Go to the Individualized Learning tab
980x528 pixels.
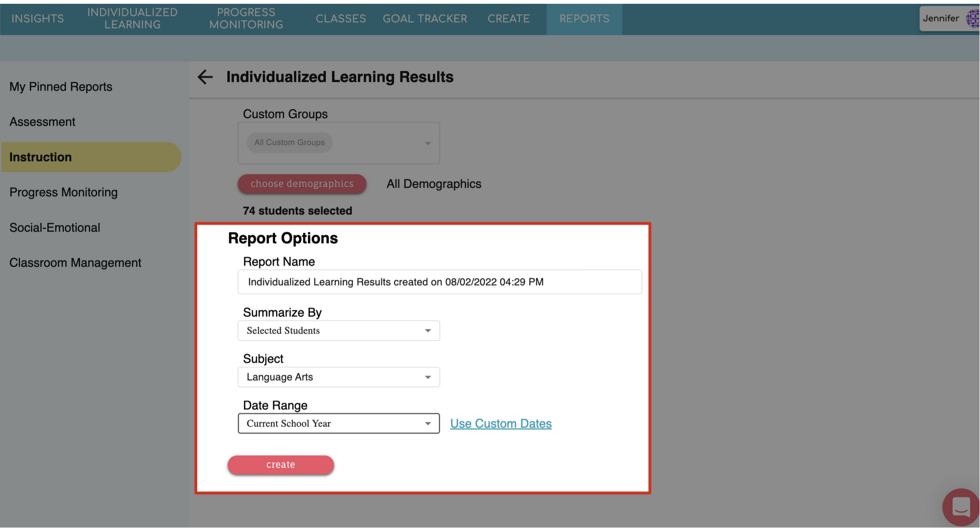click(132, 18)
